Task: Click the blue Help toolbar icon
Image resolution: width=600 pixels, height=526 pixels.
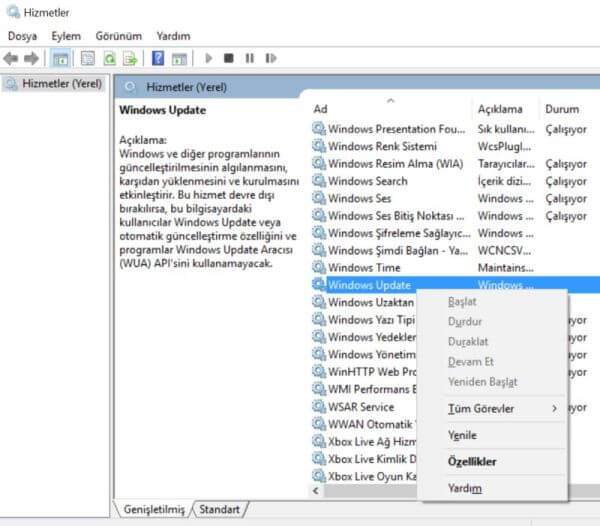Action: (157, 59)
